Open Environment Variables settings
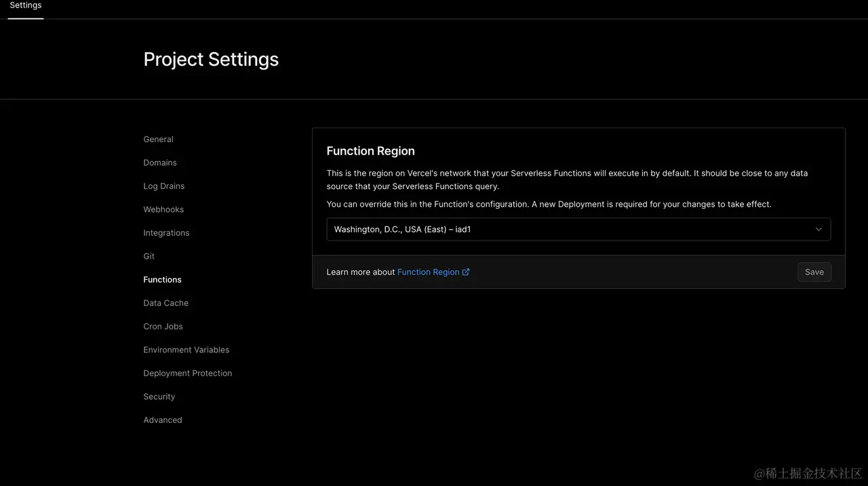Viewport: 868px width, 486px height. (x=186, y=350)
